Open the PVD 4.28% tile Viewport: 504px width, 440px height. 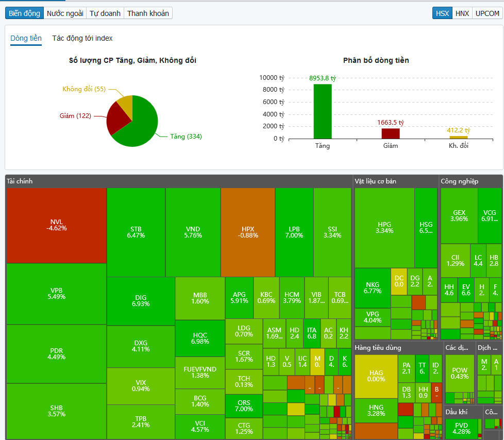point(461,429)
